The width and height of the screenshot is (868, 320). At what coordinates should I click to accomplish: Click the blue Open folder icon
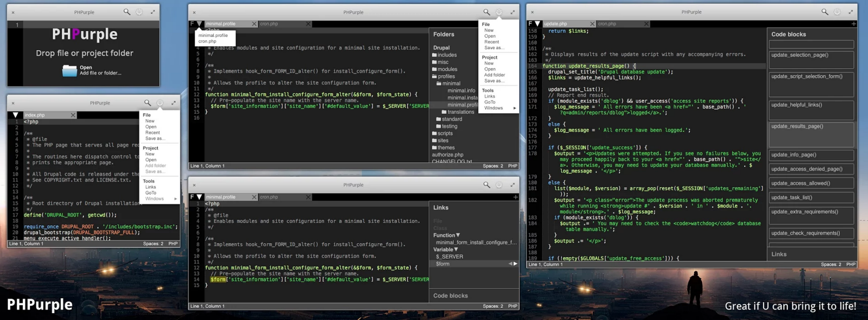70,70
